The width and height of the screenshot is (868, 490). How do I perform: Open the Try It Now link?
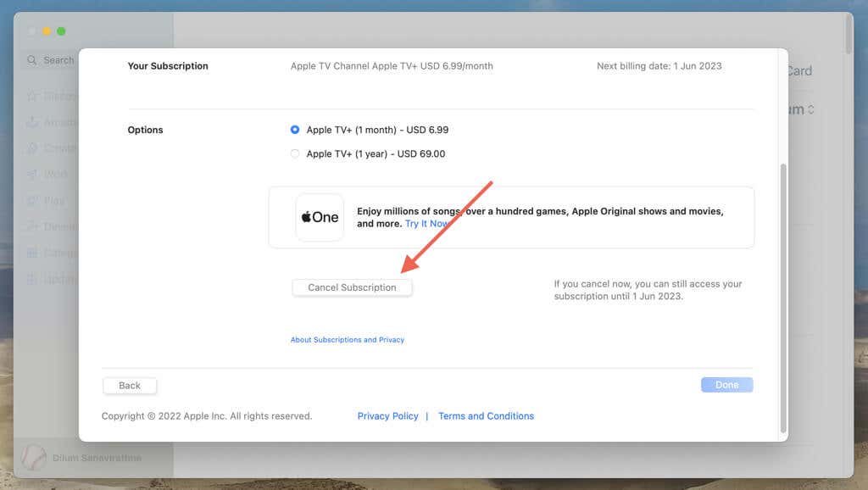(427, 224)
